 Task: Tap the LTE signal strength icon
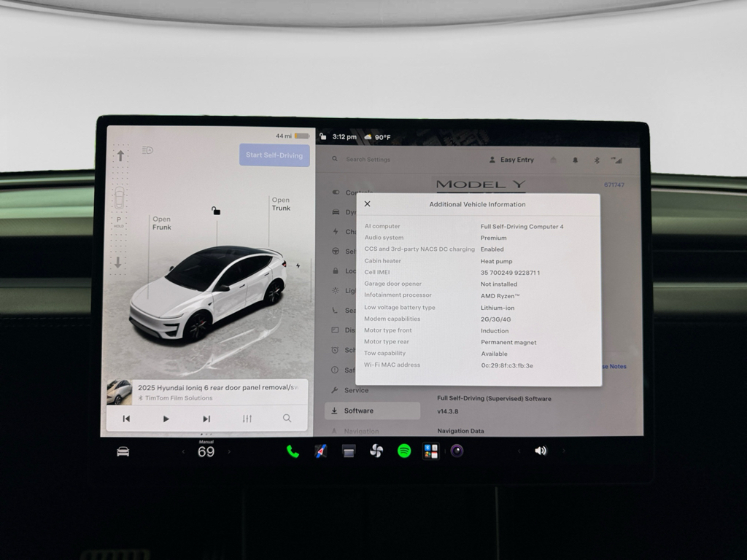tap(616, 160)
